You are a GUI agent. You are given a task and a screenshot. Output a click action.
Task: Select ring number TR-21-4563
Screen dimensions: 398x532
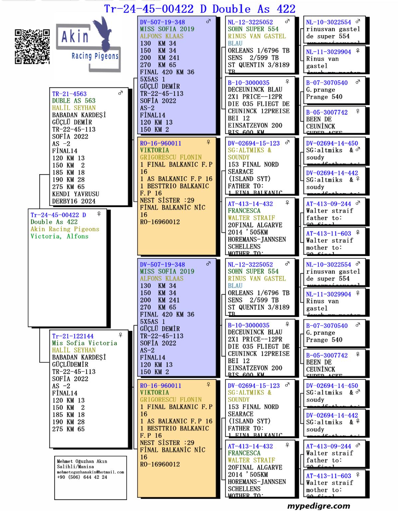click(x=69, y=94)
